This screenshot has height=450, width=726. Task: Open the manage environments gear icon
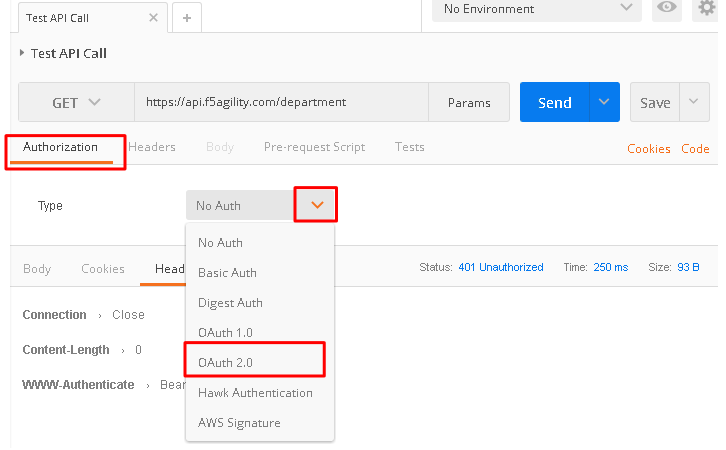(x=706, y=8)
